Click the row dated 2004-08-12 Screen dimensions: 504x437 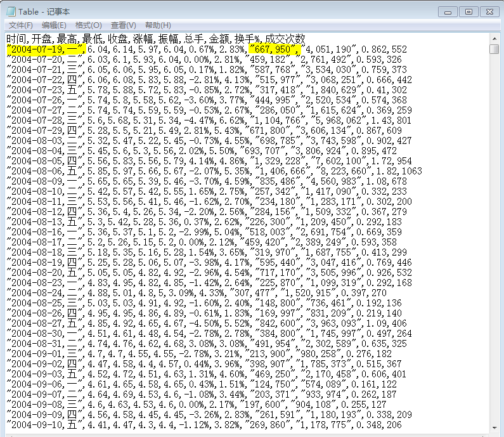click(207, 212)
